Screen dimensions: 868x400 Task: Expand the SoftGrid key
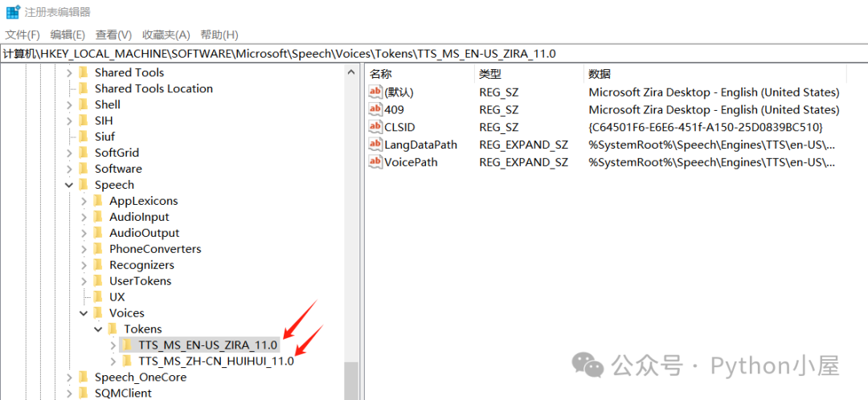(x=69, y=153)
